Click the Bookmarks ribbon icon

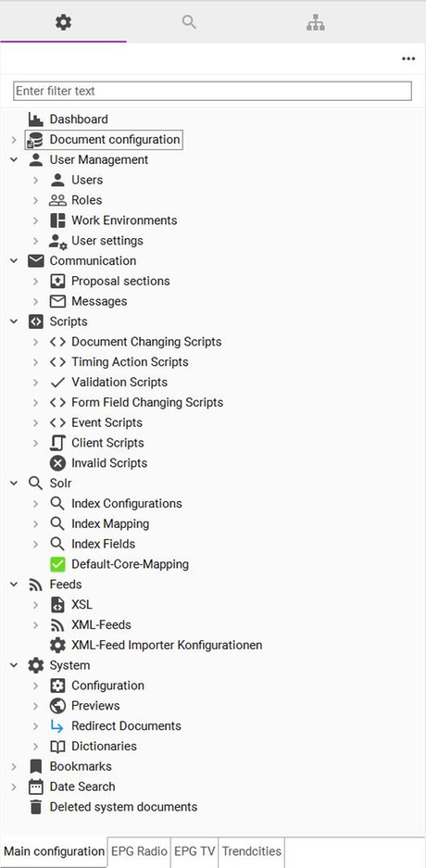(x=36, y=766)
